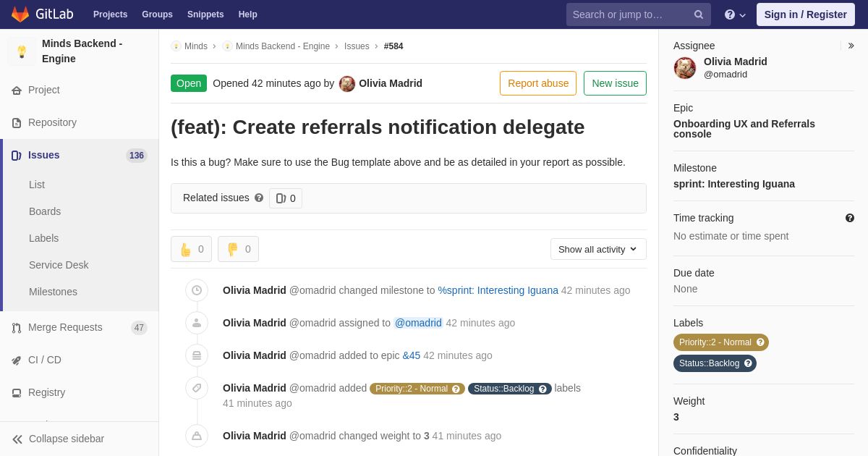
Task: Open Milestones in the sidebar
Action: tap(53, 292)
